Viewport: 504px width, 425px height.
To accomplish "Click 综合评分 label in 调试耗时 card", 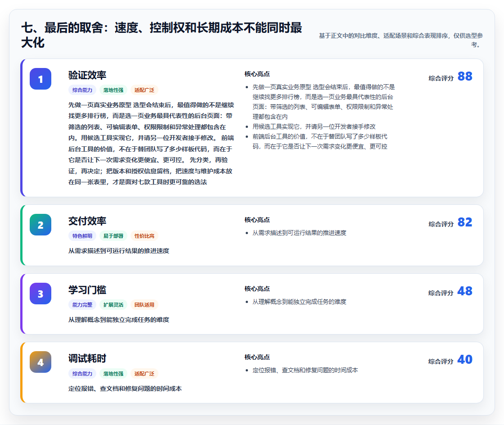I will click(441, 362).
